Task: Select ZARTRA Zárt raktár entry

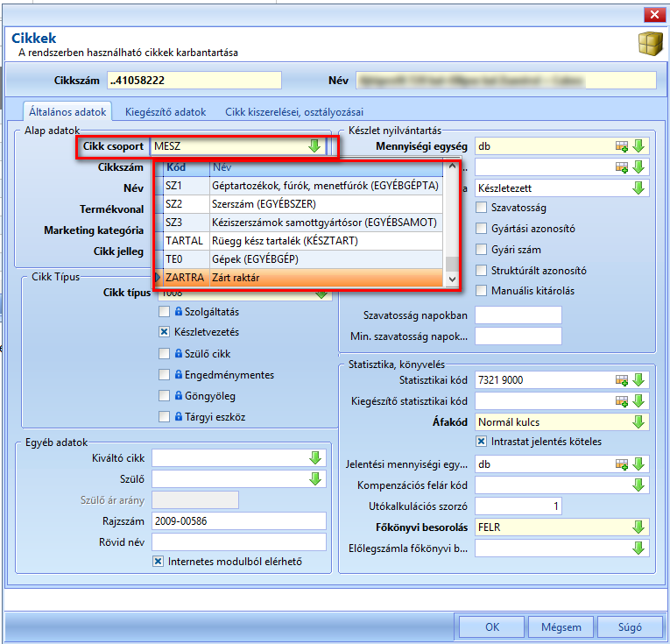Action: [x=303, y=278]
